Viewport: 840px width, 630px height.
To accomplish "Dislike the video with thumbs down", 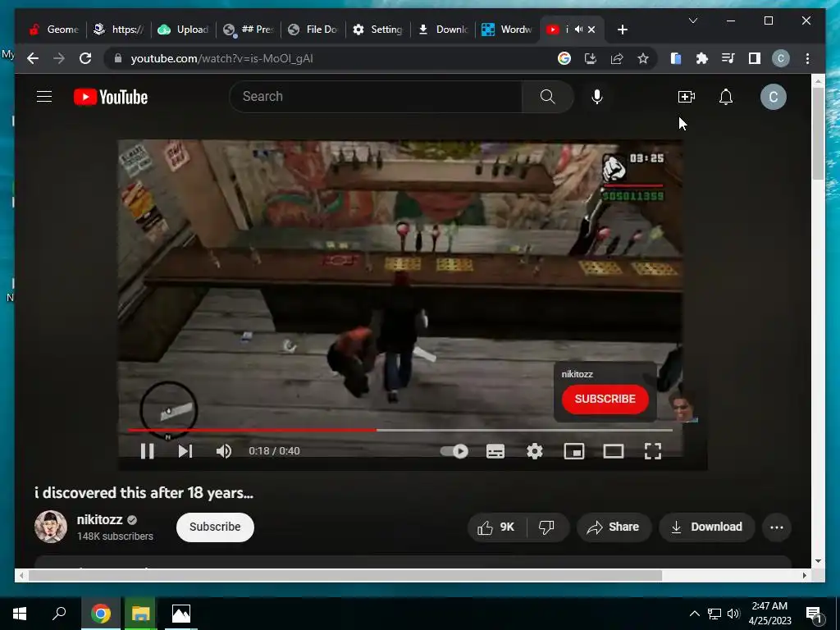I will click(x=546, y=527).
